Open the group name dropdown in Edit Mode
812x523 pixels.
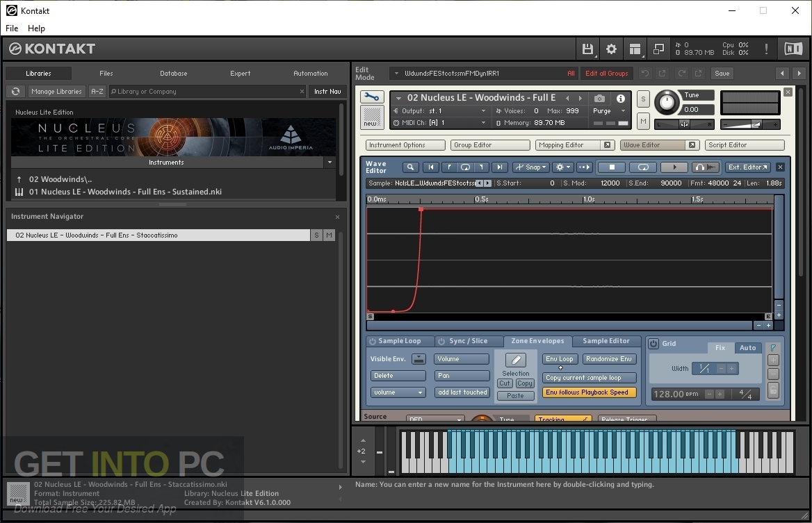pyautogui.click(x=397, y=74)
